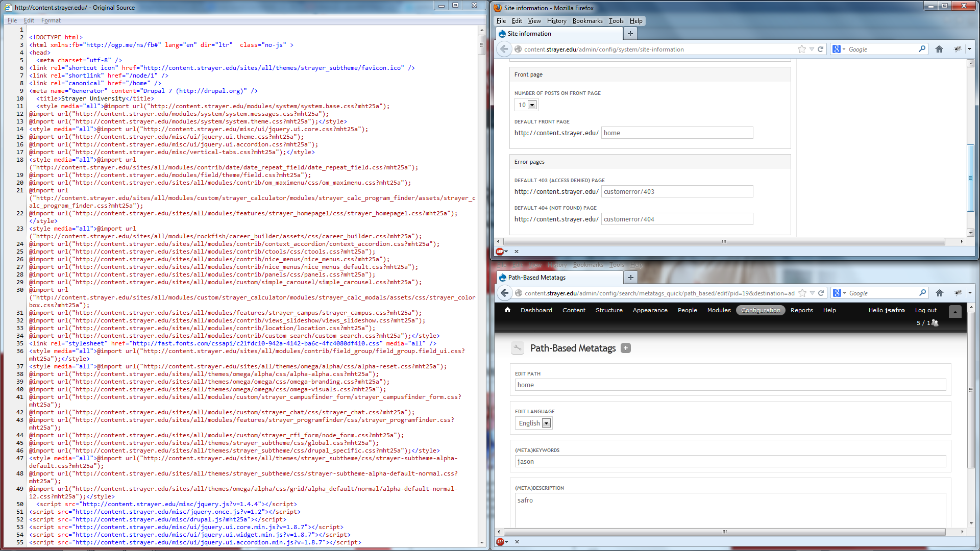Screen dimensions: 980x551
Task: Click the vertical scrollbar thumb of Path-Based Metatags page
Action: tap(971, 389)
